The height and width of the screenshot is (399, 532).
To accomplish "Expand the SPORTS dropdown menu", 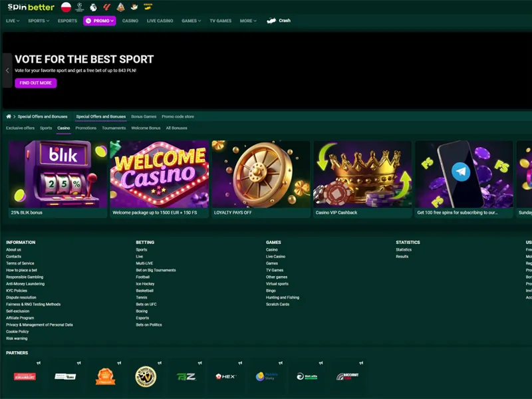I will click(39, 21).
